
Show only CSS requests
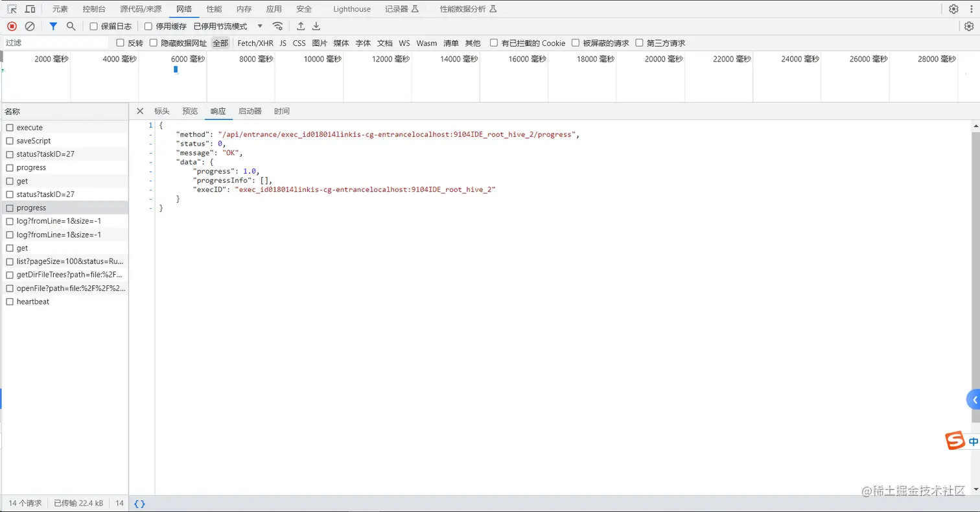(x=299, y=43)
